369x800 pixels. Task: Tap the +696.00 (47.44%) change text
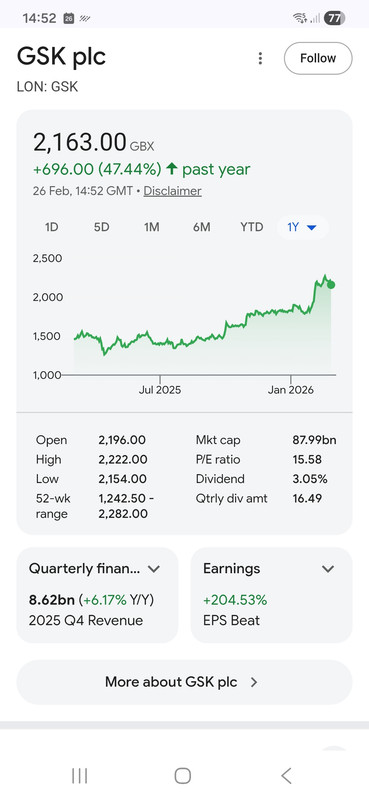(x=97, y=169)
